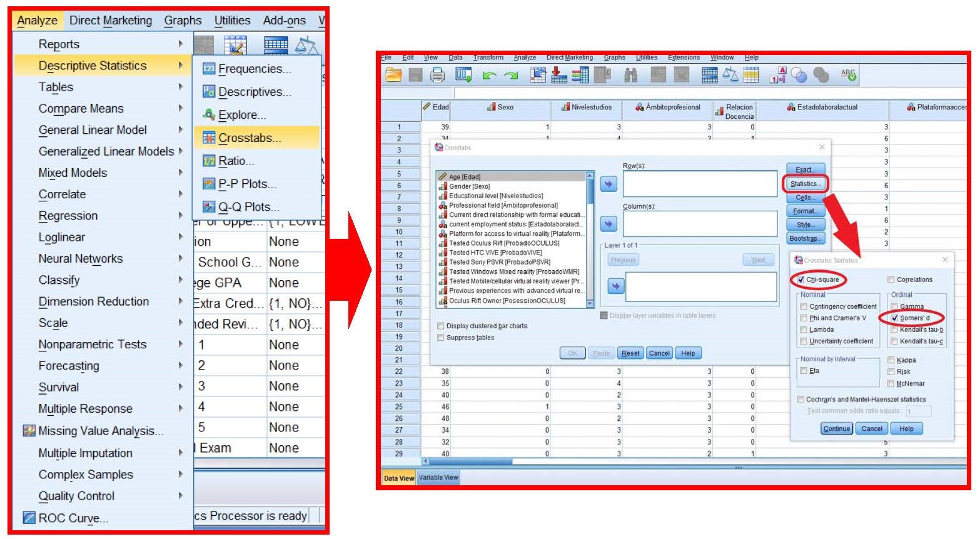980x539 pixels.
Task: Click the Ratio icon in submenu
Action: 209,161
